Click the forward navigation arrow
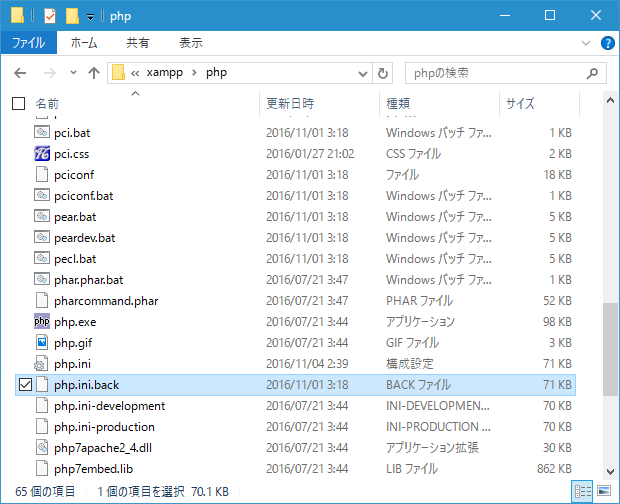Image resolution: width=620 pixels, height=504 pixels. [x=49, y=73]
